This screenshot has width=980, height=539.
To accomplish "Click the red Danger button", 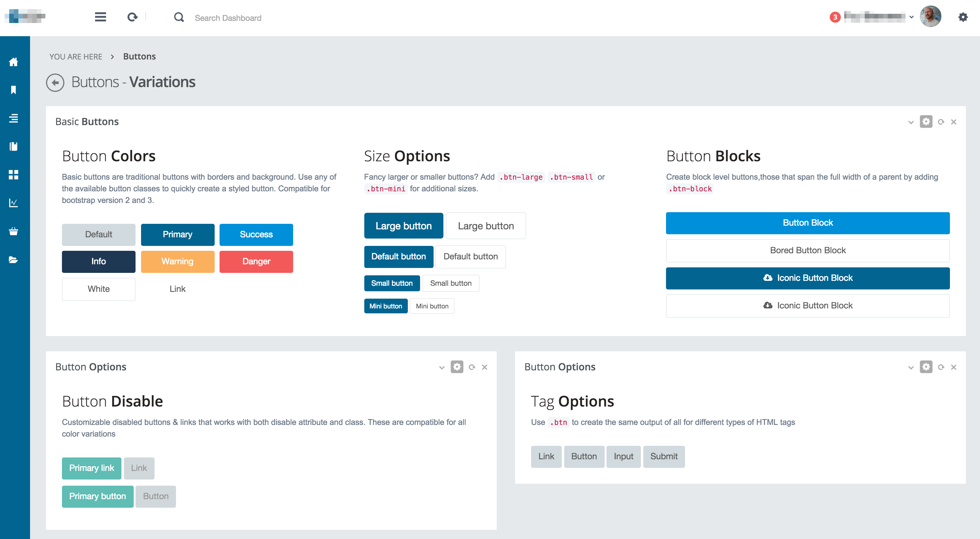I will tap(256, 261).
